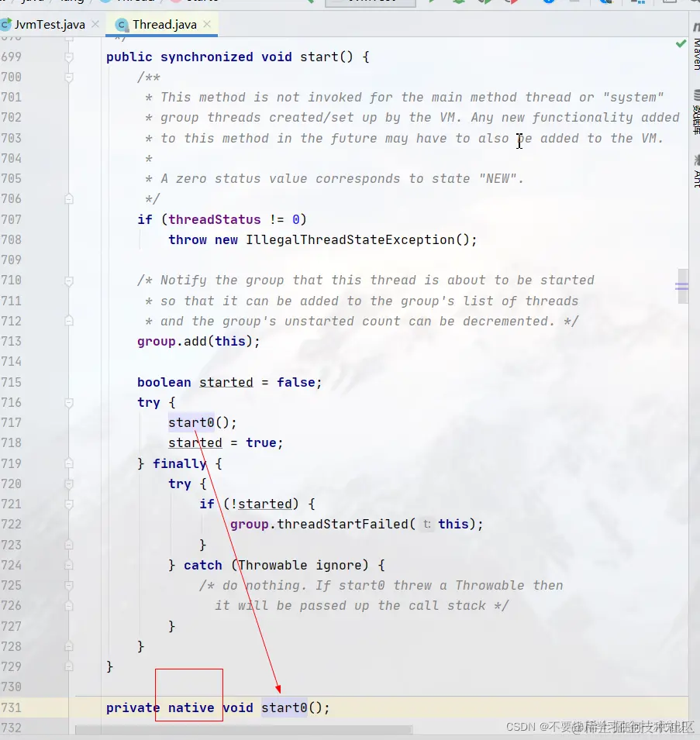Click the public keyword on line 699
The height and width of the screenshot is (740, 700).
coord(129,57)
